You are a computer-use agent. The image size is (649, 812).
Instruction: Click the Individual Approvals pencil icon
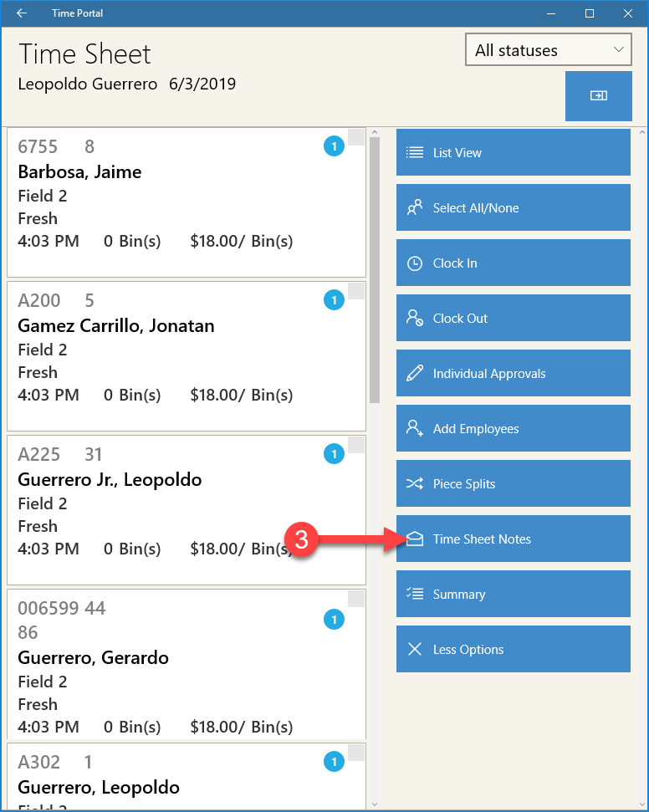414,373
